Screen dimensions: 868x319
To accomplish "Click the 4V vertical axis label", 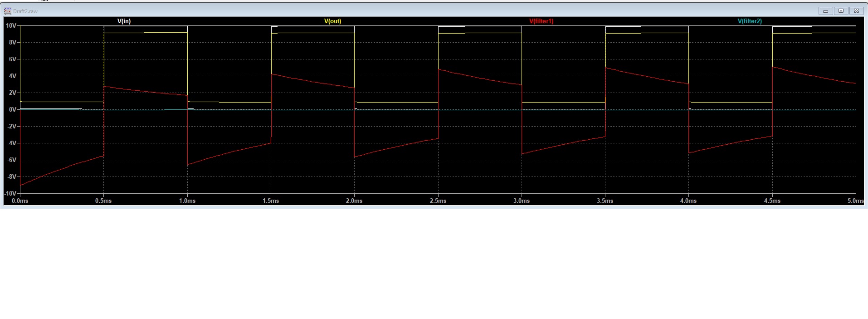I will (x=13, y=76).
